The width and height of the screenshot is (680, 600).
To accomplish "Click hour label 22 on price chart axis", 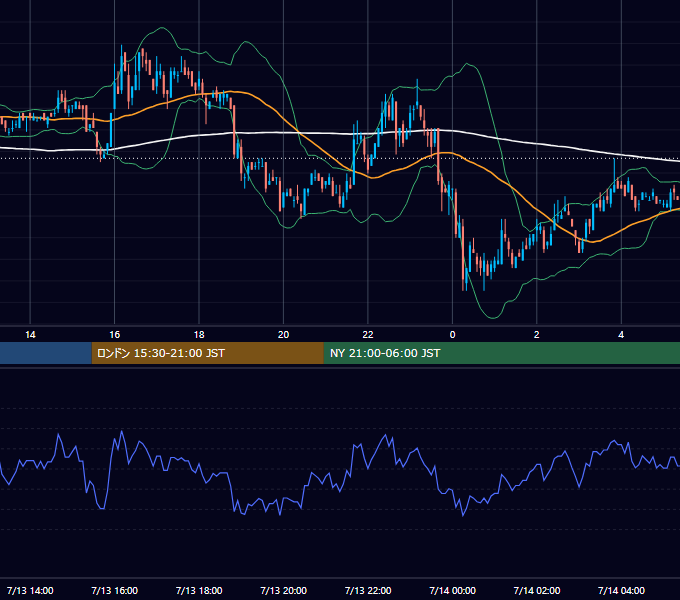I will click(368, 335).
